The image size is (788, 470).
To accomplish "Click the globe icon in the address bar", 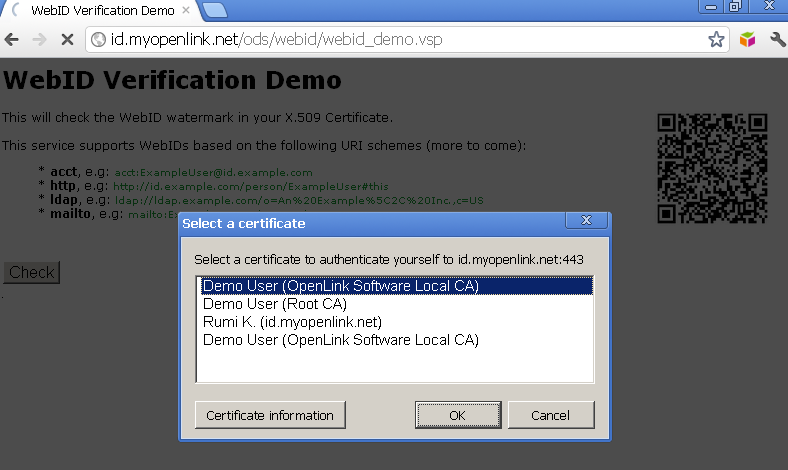I will click(98, 40).
